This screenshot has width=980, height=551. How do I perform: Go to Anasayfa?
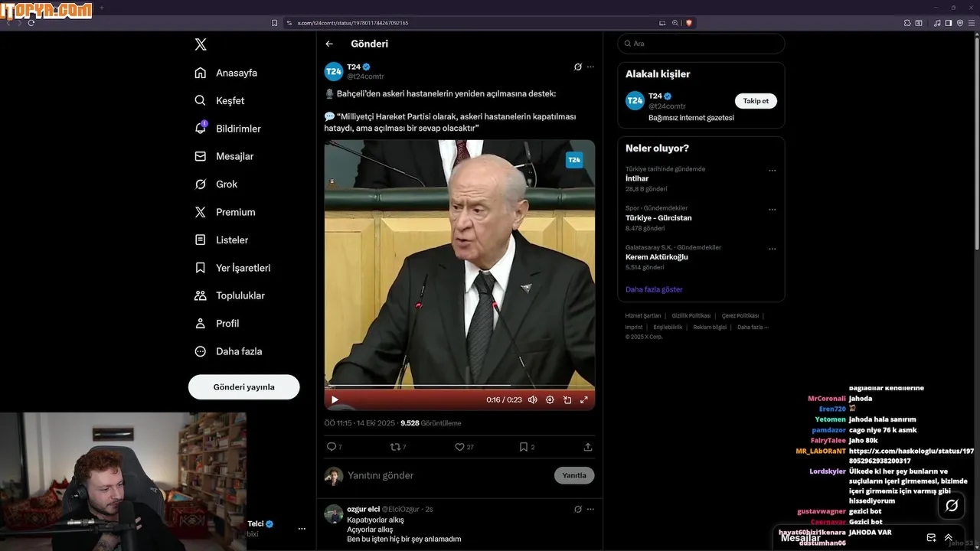pyautogui.click(x=226, y=73)
